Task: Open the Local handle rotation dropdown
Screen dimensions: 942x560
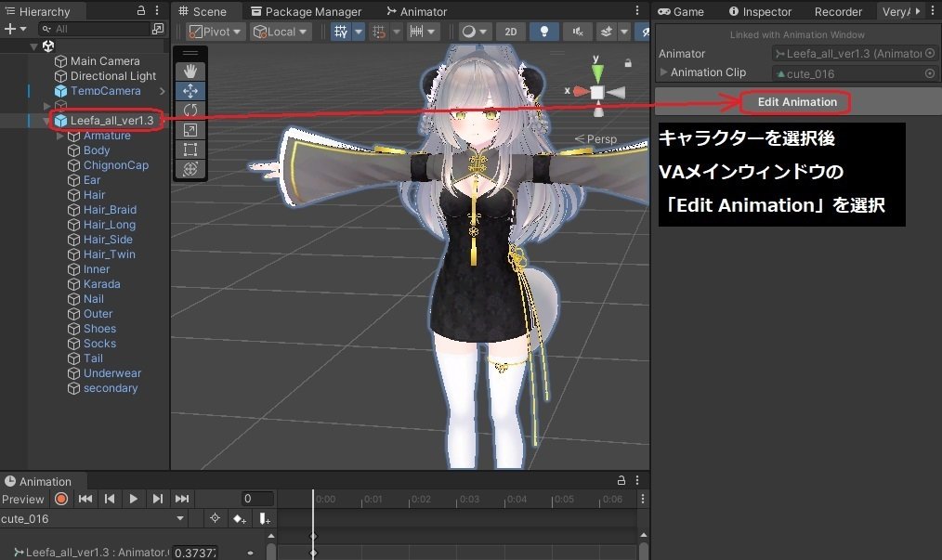Action: tap(281, 32)
